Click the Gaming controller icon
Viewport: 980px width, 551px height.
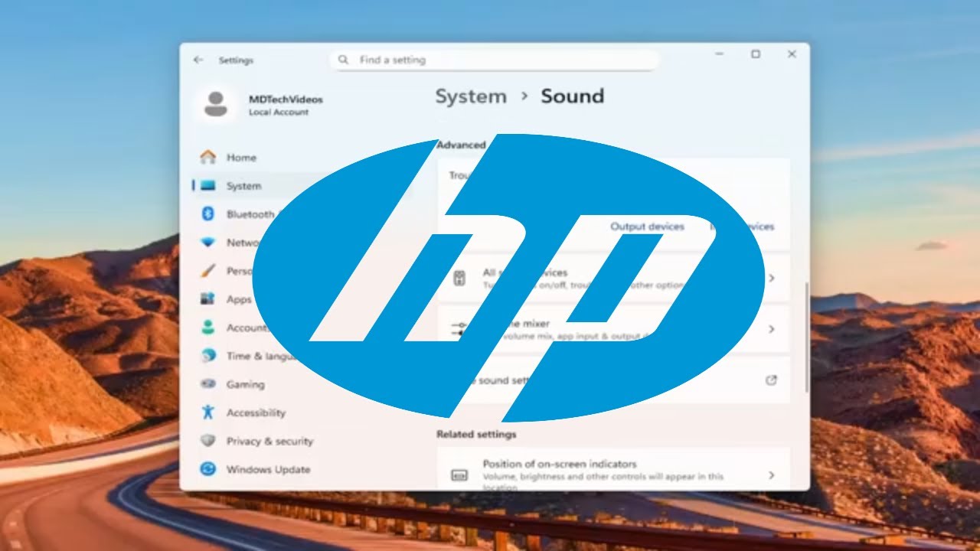(207, 384)
